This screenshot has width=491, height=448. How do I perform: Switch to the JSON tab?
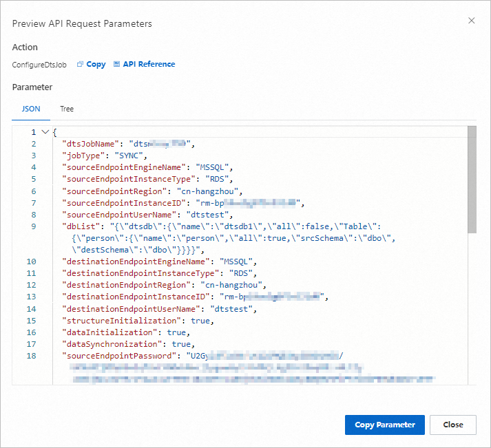(x=31, y=109)
